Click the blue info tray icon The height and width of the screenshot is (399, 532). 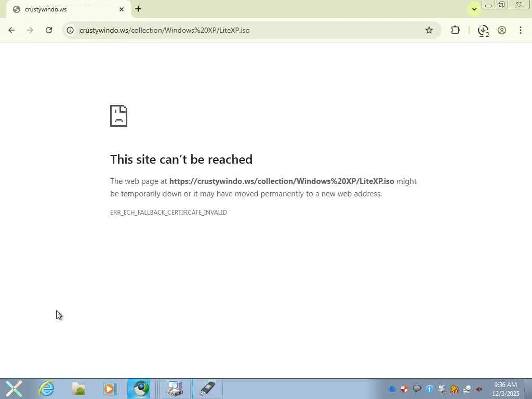coord(429,389)
